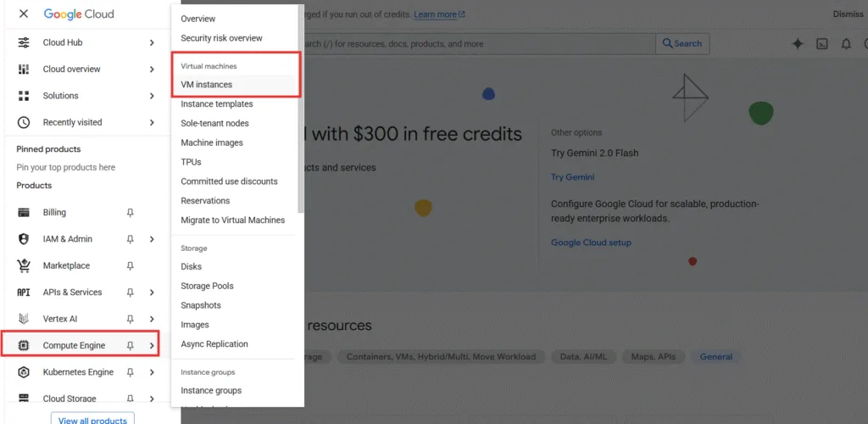
Task: Click the Billing card icon
Action: [23, 213]
